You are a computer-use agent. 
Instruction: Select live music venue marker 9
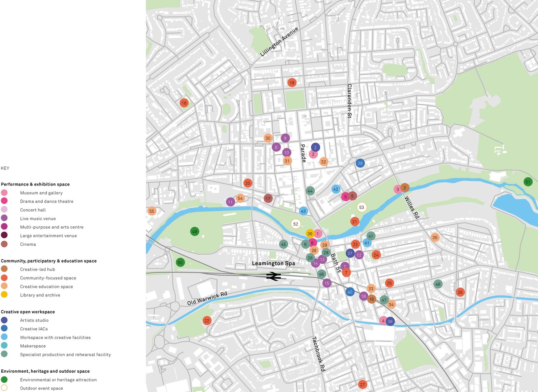tap(285, 138)
